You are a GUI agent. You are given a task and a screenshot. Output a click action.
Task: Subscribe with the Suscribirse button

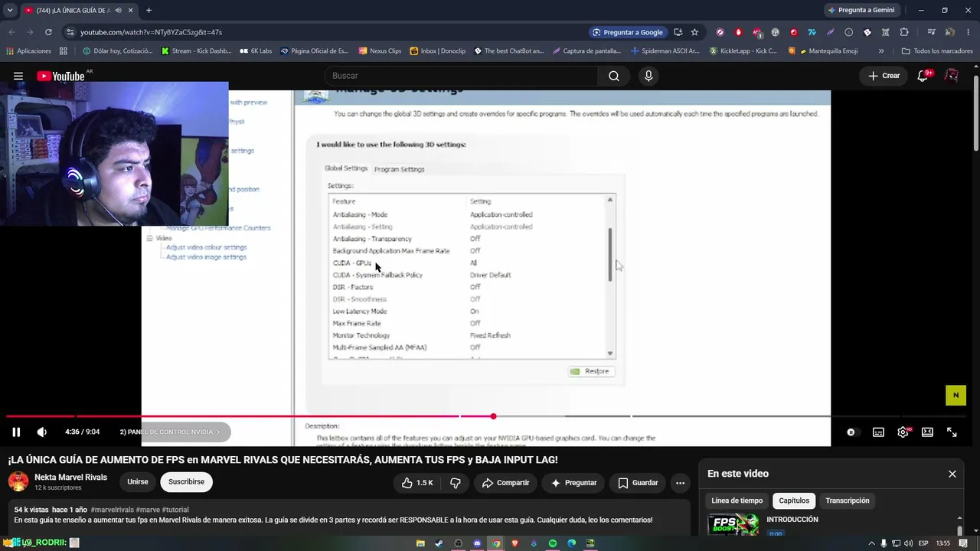click(186, 482)
